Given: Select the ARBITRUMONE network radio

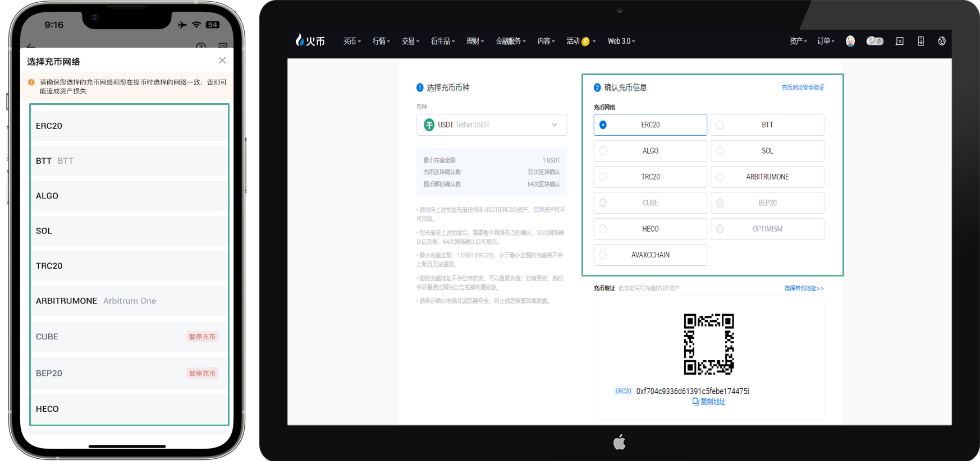Looking at the screenshot, I should (720, 177).
